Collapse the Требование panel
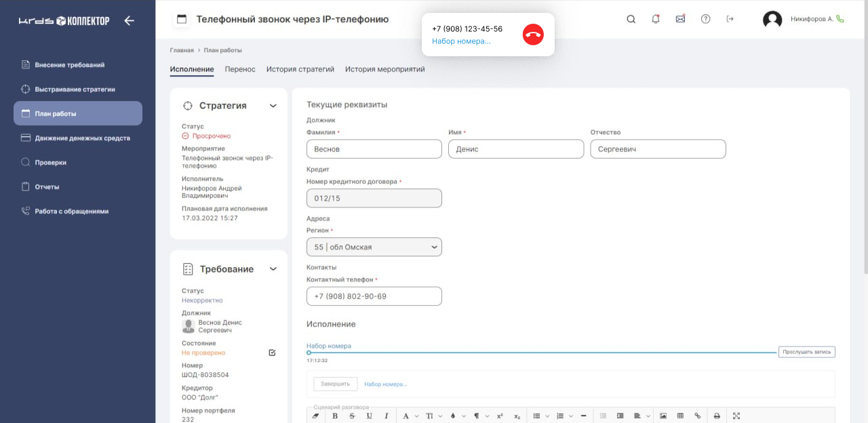The image size is (868, 423). tap(273, 269)
